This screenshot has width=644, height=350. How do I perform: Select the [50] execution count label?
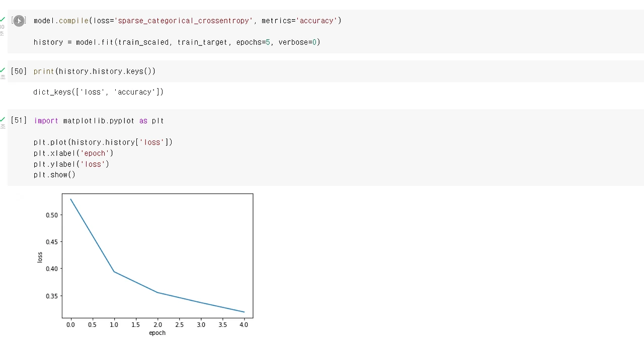pos(19,71)
